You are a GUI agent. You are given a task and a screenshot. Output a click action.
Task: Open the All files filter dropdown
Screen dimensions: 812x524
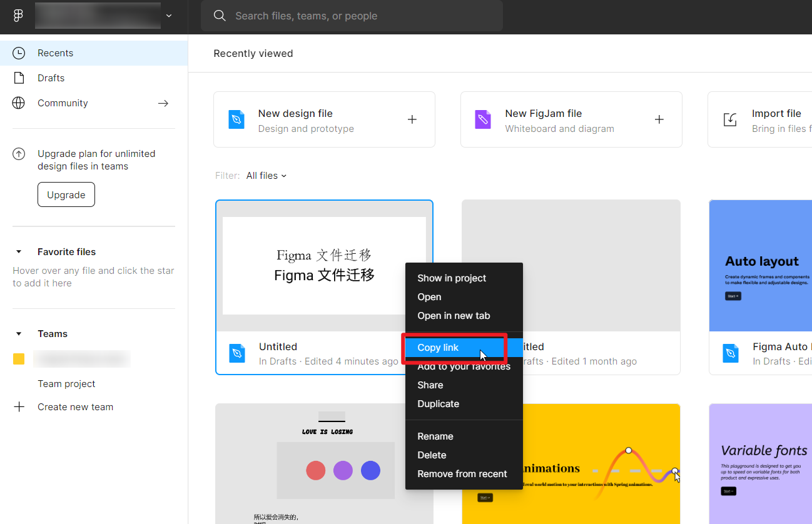[266, 176]
